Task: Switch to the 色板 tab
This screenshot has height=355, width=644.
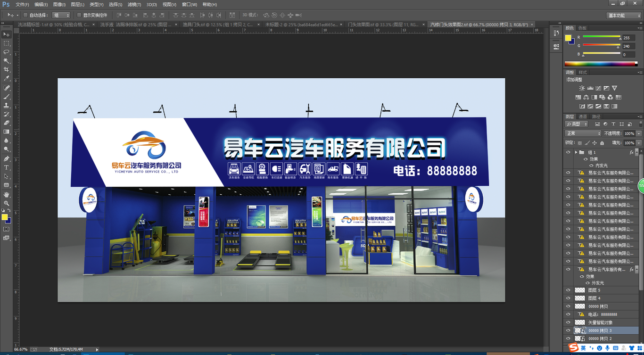Action: point(583,28)
